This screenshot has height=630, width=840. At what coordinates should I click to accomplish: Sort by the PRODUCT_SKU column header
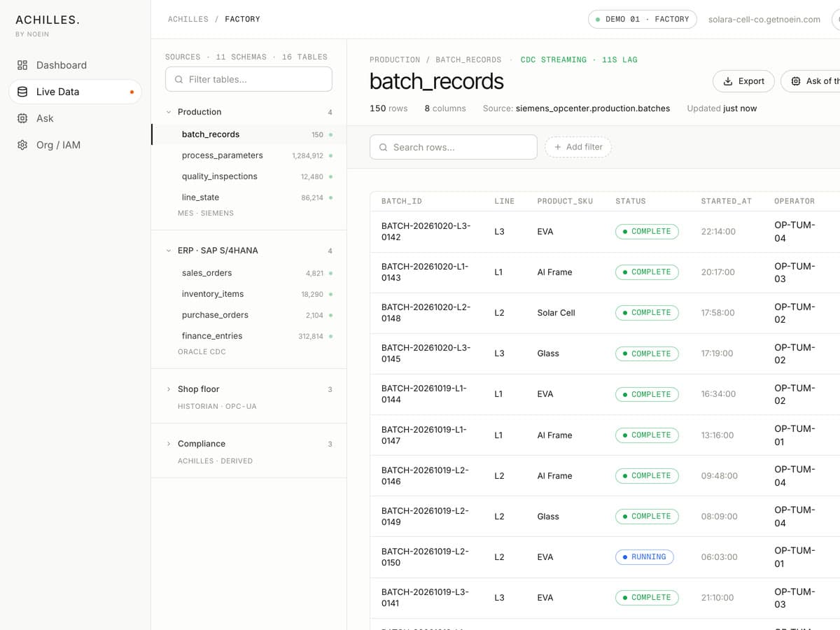click(x=565, y=202)
